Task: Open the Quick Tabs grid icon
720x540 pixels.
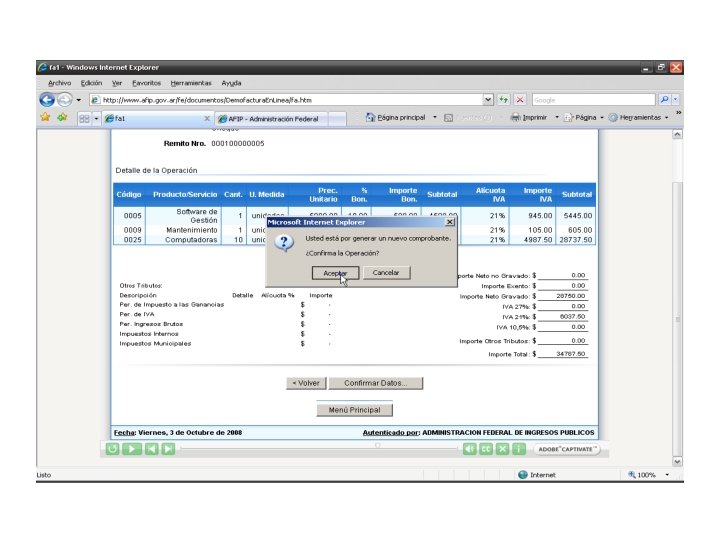Action: coord(84,118)
